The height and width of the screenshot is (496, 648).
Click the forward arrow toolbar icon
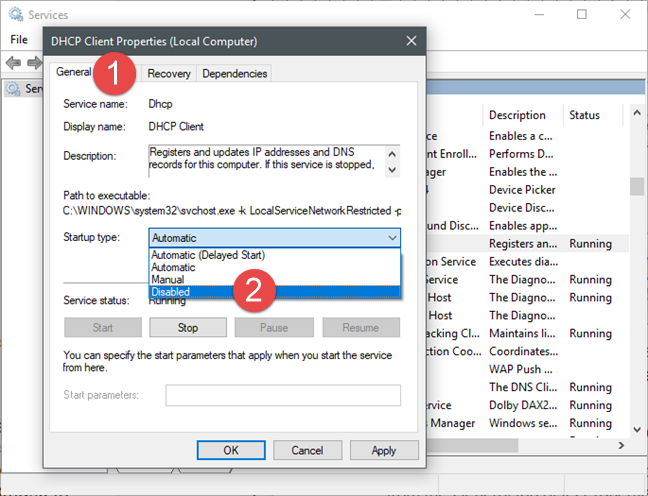35,63
